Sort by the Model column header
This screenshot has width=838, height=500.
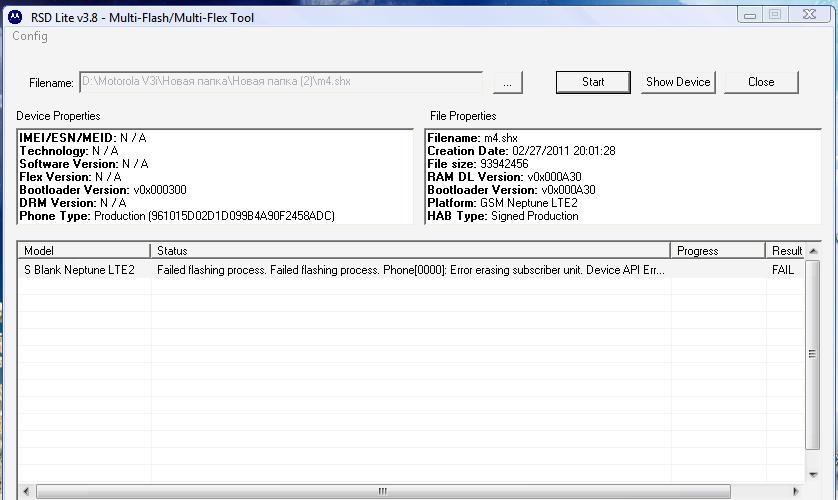pyautogui.click(x=84, y=251)
